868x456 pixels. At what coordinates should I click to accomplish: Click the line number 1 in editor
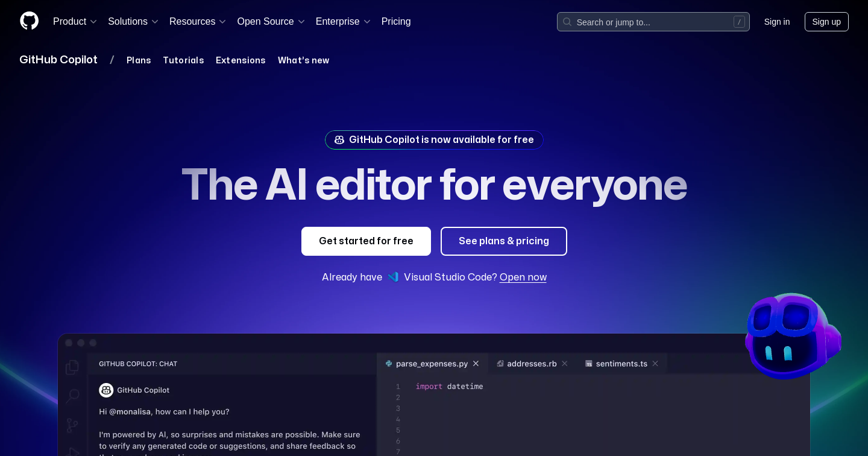[398, 387]
